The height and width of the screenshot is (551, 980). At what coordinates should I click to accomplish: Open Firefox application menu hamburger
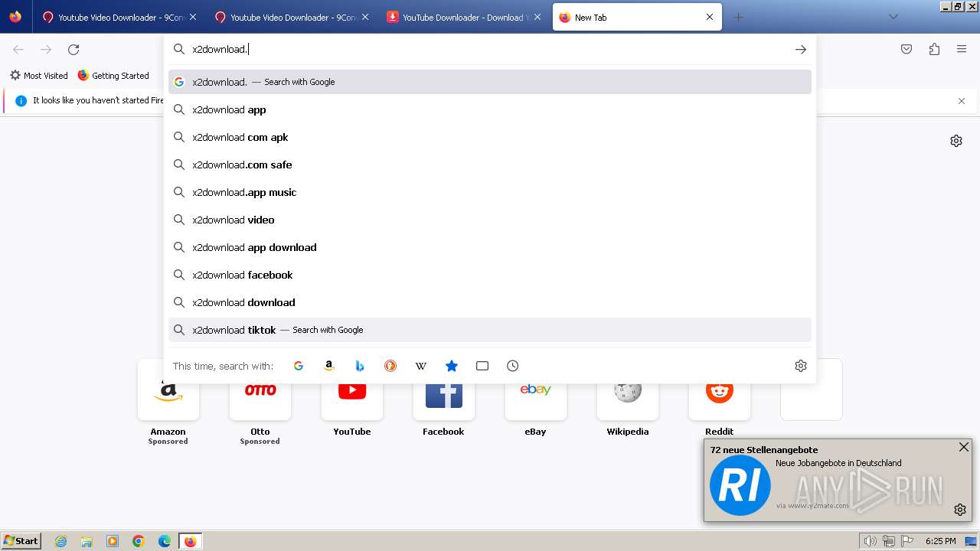click(x=962, y=49)
